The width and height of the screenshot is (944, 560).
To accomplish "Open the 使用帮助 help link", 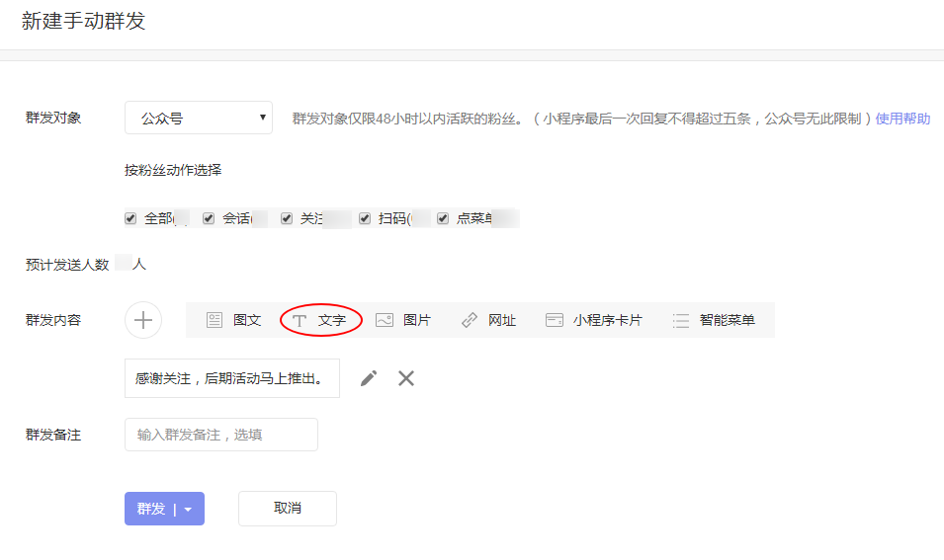I will pyautogui.click(x=902, y=119).
